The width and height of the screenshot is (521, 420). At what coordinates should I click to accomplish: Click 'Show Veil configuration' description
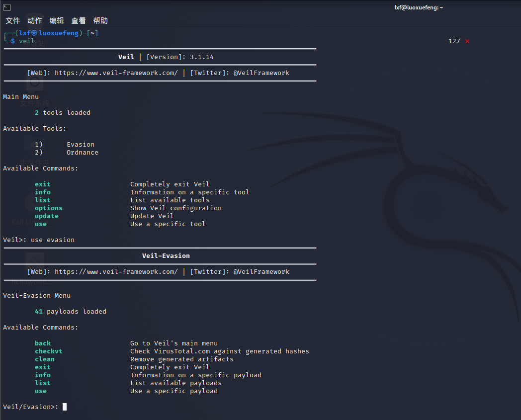pos(176,208)
